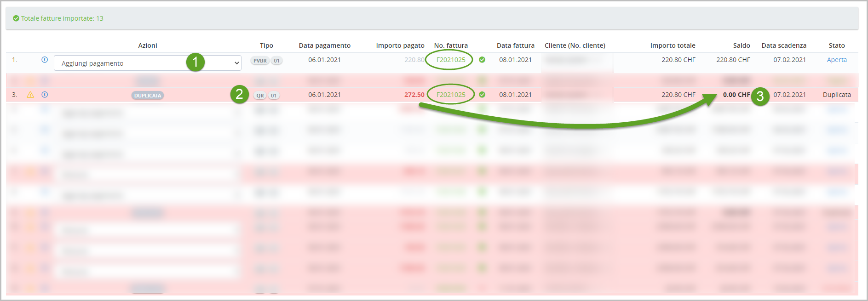Image resolution: width=868 pixels, height=301 pixels.
Task: Click the QR type badge in row 3
Action: click(260, 96)
